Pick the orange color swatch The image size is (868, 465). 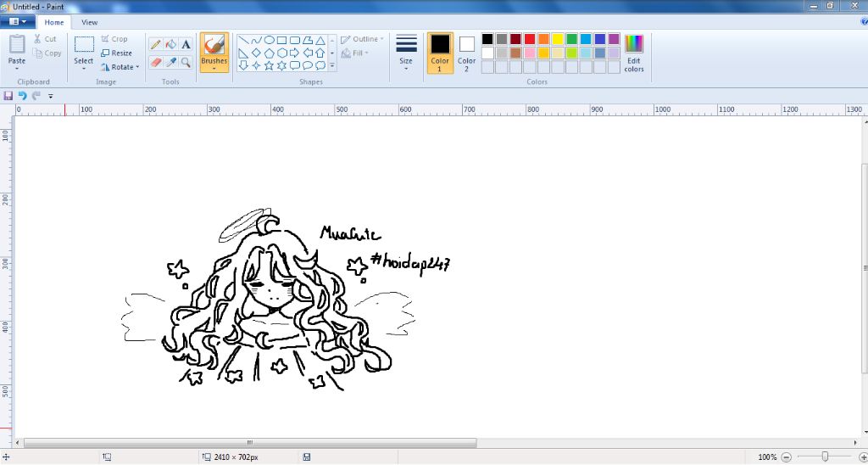pos(543,39)
